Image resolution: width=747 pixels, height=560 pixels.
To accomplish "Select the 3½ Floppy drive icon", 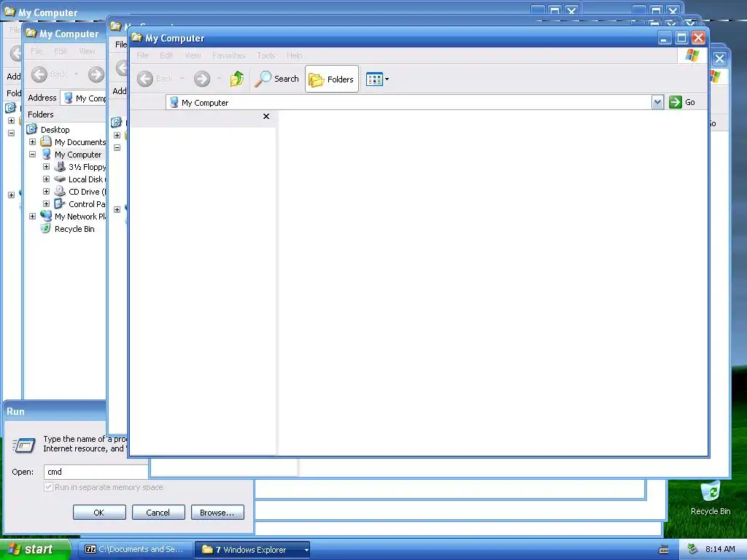I will (60, 166).
